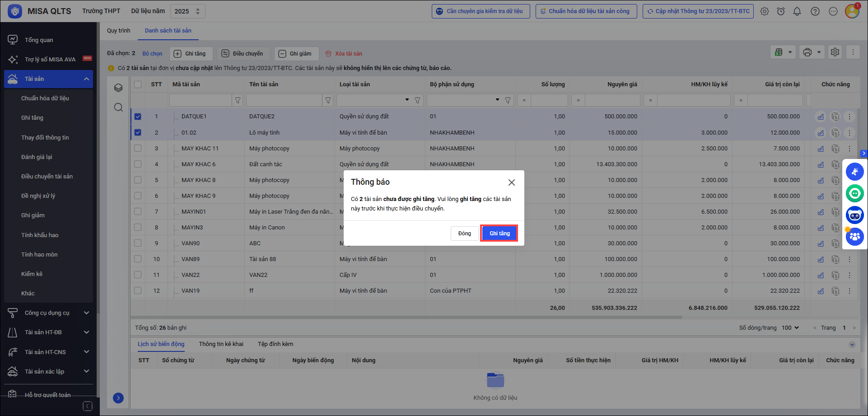Click the printer icon in toolbar
The width and height of the screenshot is (868, 416).
[x=807, y=52]
